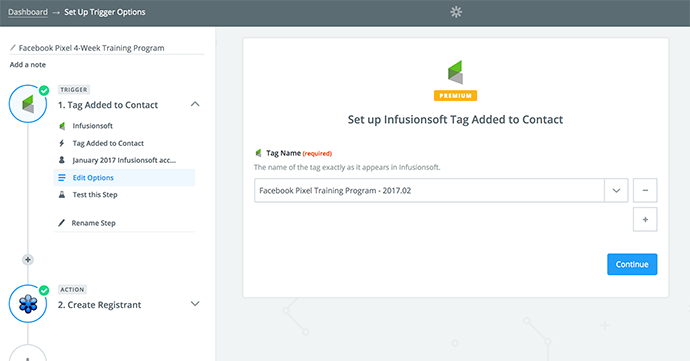Remove tag field with minus button
The height and width of the screenshot is (361, 690).
[x=645, y=190]
